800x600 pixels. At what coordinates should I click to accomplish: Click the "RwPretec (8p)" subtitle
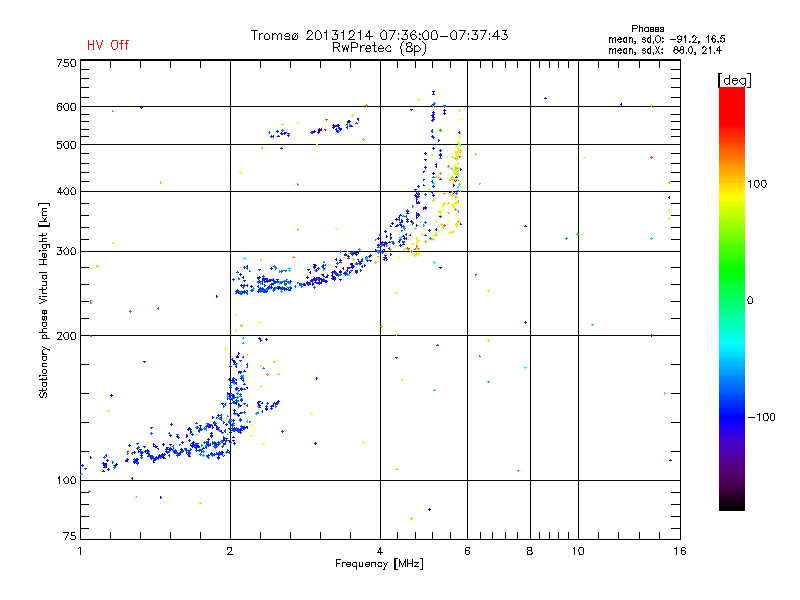click(379, 48)
